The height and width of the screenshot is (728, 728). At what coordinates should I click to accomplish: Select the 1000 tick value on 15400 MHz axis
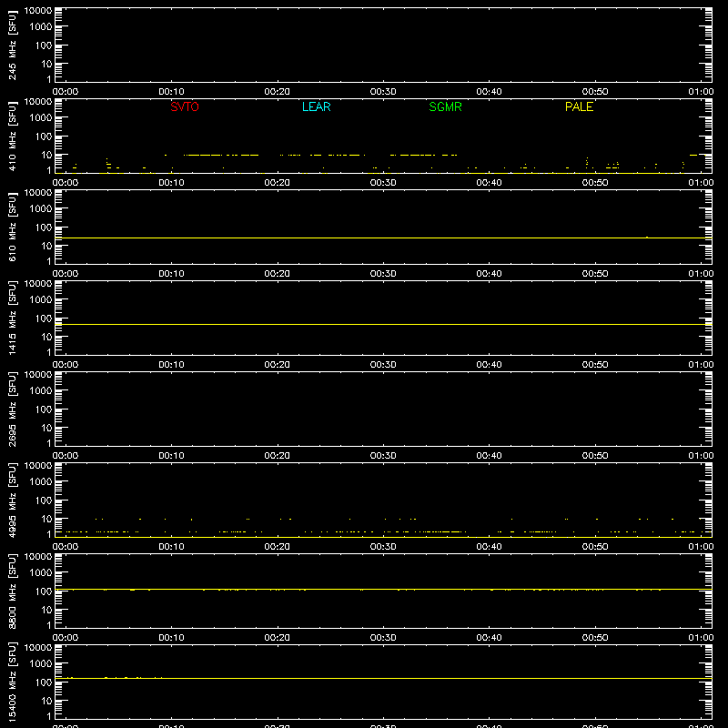(41, 664)
